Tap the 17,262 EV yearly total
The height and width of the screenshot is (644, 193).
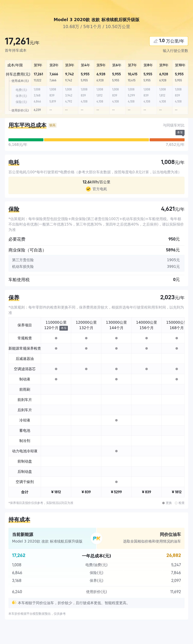[19, 555]
